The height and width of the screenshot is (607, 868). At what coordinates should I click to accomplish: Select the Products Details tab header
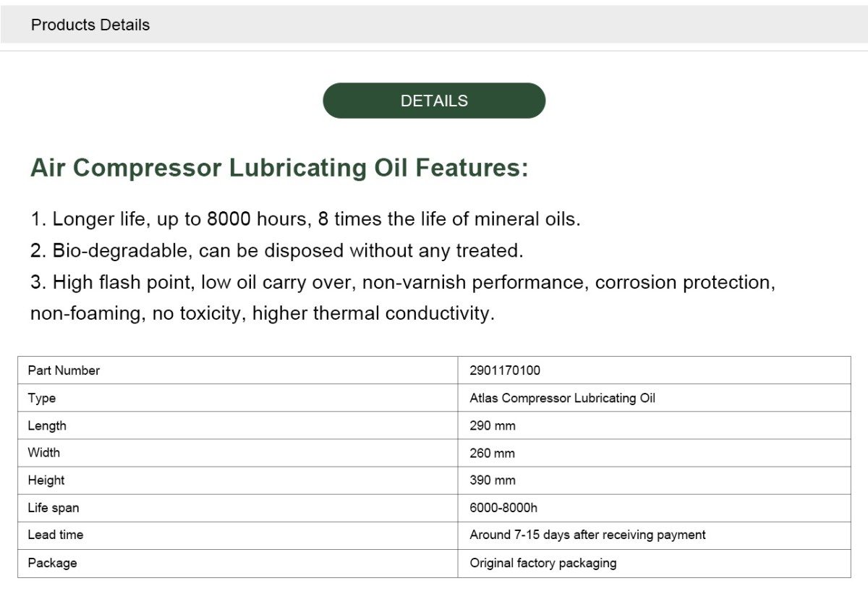90,25
